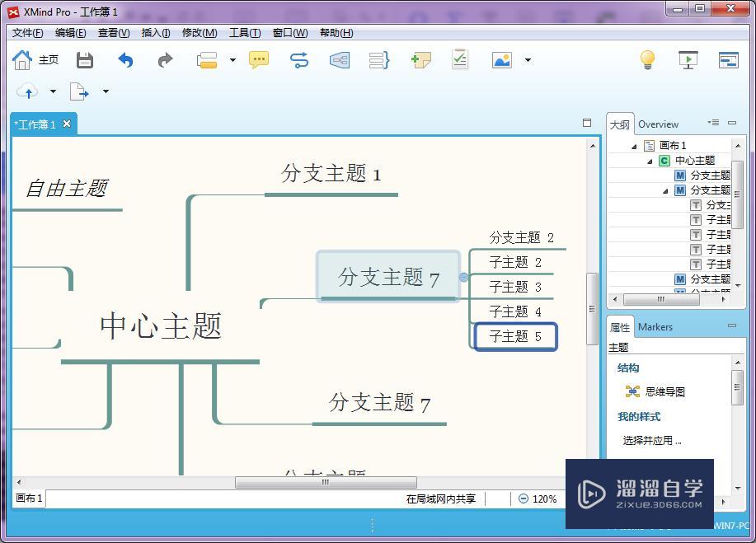Zoom out with minus button
This screenshot has height=543, width=756.
pos(524,499)
